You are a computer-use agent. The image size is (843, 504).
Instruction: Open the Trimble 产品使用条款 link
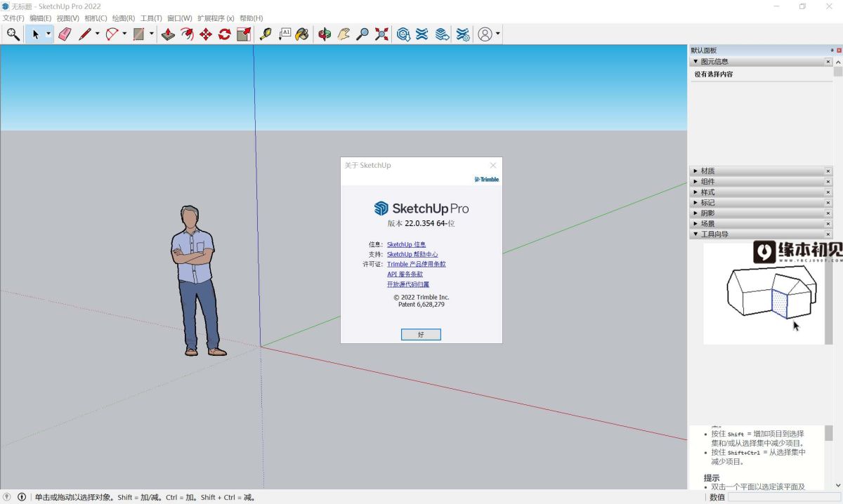(417, 264)
